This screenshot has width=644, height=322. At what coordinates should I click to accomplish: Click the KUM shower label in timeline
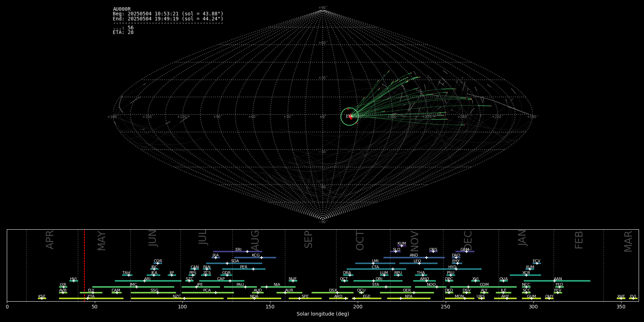click(402, 244)
